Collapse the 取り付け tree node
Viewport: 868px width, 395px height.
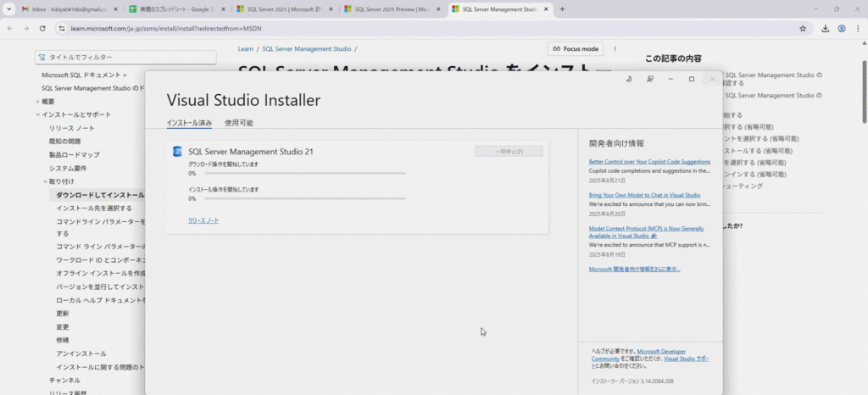click(46, 181)
